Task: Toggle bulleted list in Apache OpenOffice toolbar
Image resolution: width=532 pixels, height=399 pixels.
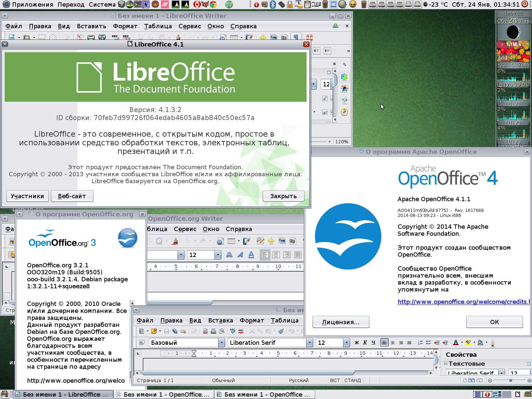Action: click(429, 342)
